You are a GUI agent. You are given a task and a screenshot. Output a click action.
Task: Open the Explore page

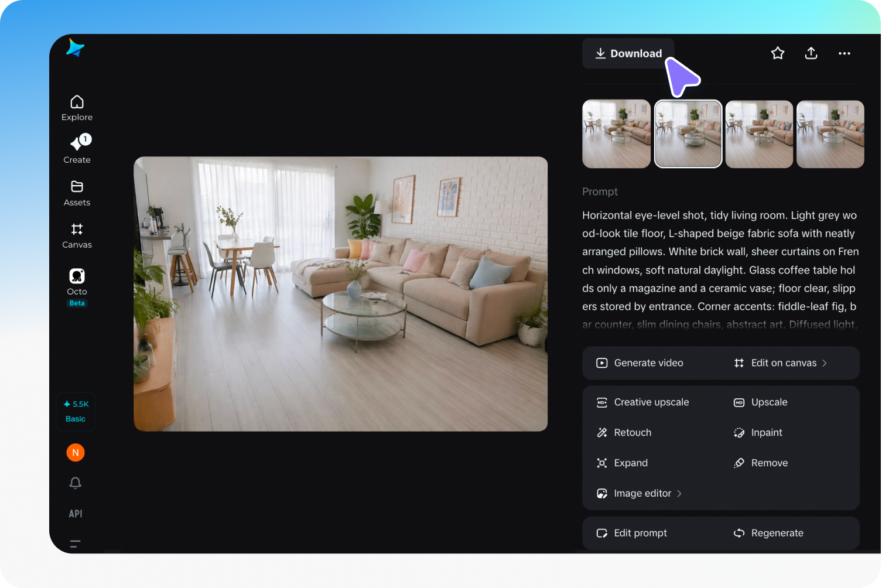coord(77,108)
